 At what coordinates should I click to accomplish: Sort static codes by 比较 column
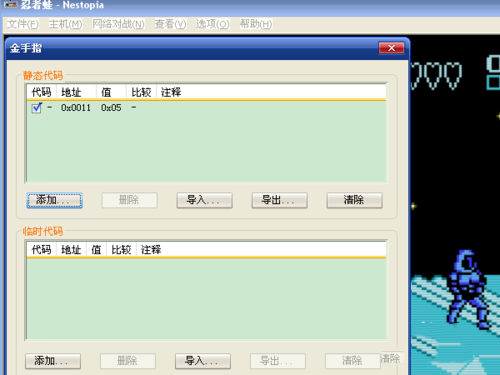coord(142,92)
